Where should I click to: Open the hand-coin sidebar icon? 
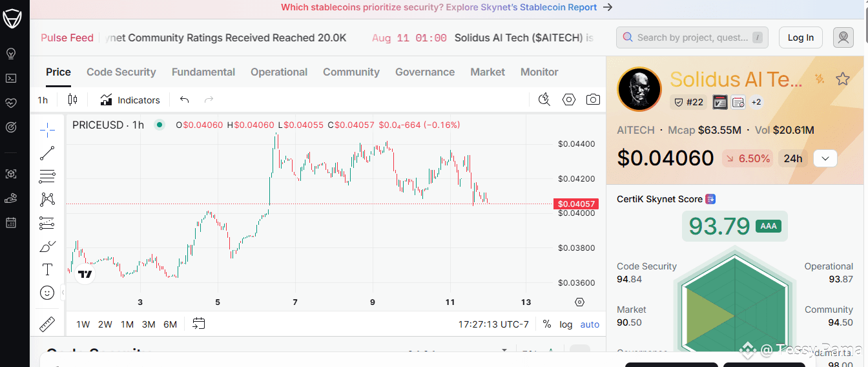11,198
